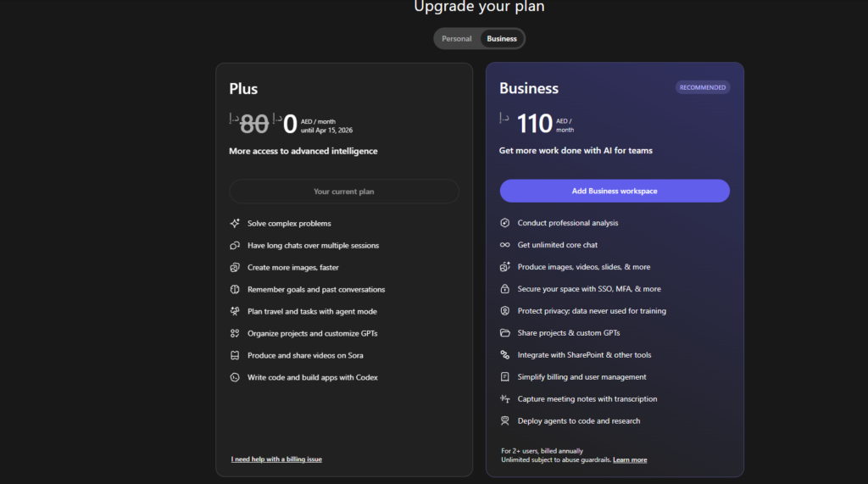Click the unlimited core chat infinity icon
This screenshot has width=868, height=484.
tap(505, 245)
